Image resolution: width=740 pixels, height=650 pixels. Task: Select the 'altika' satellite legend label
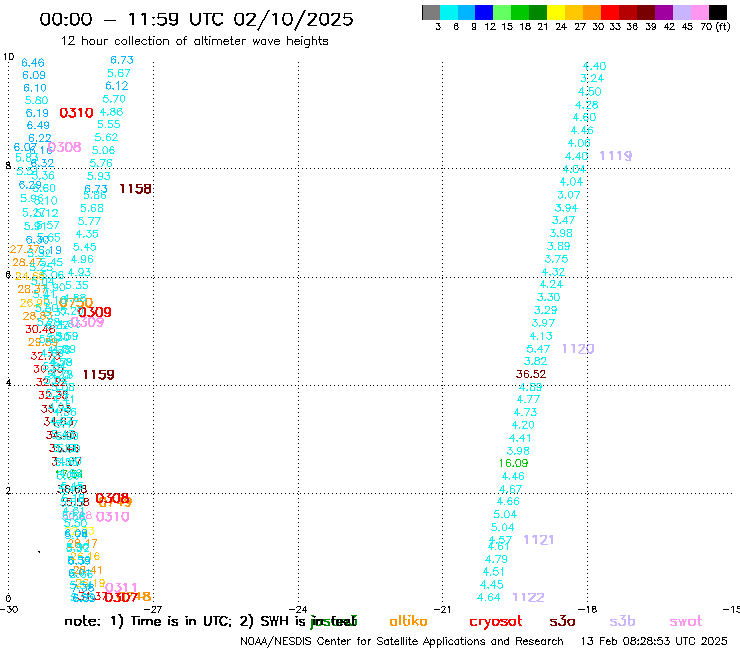click(x=408, y=621)
